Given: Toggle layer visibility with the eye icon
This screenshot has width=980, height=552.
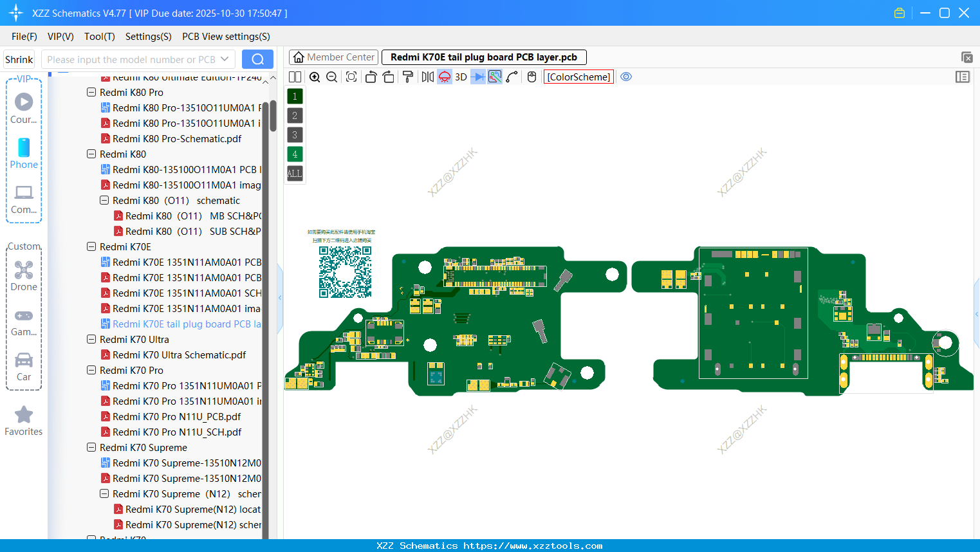Looking at the screenshot, I should [x=626, y=77].
